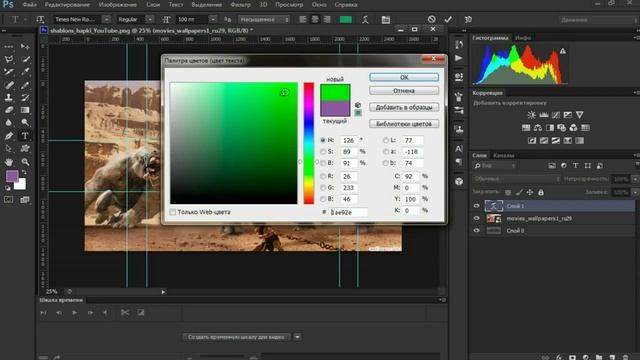Select the Lasso tool
Viewport: 640px width, 360px height.
click(9, 59)
